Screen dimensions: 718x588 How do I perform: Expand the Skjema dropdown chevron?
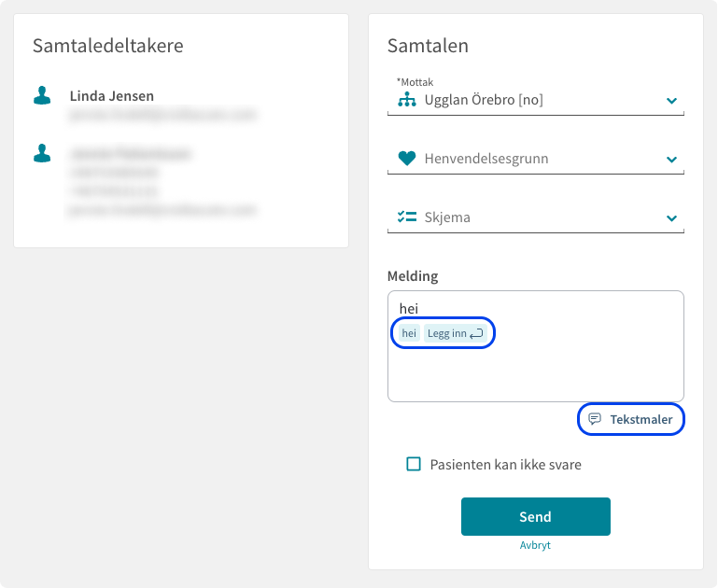click(671, 217)
